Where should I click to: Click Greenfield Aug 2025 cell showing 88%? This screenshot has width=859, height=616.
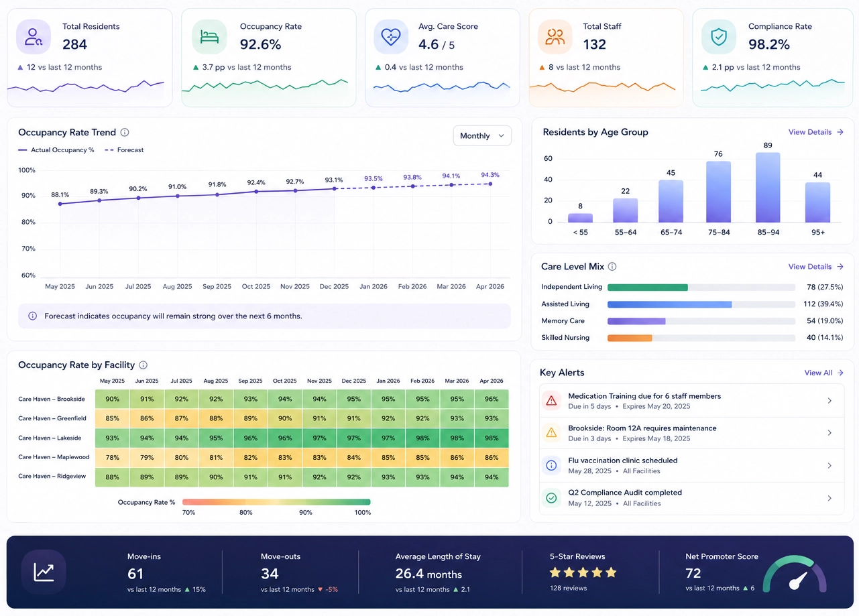(216, 418)
